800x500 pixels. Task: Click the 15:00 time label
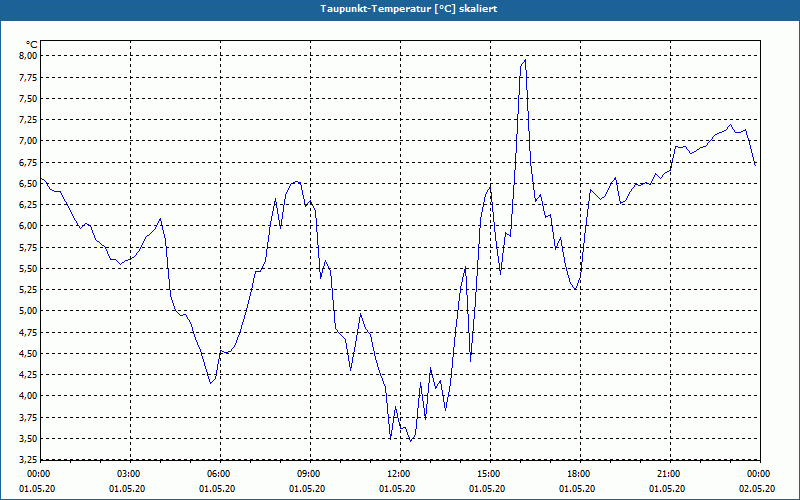tap(490, 474)
